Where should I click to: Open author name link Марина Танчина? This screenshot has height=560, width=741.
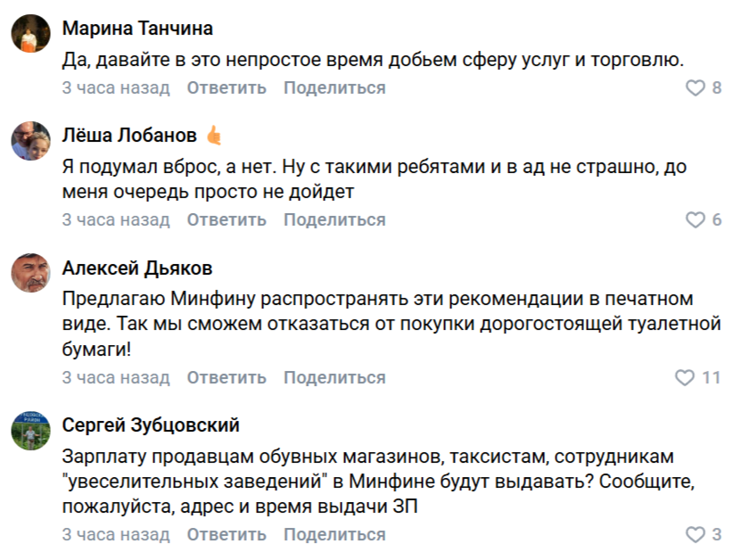click(137, 29)
